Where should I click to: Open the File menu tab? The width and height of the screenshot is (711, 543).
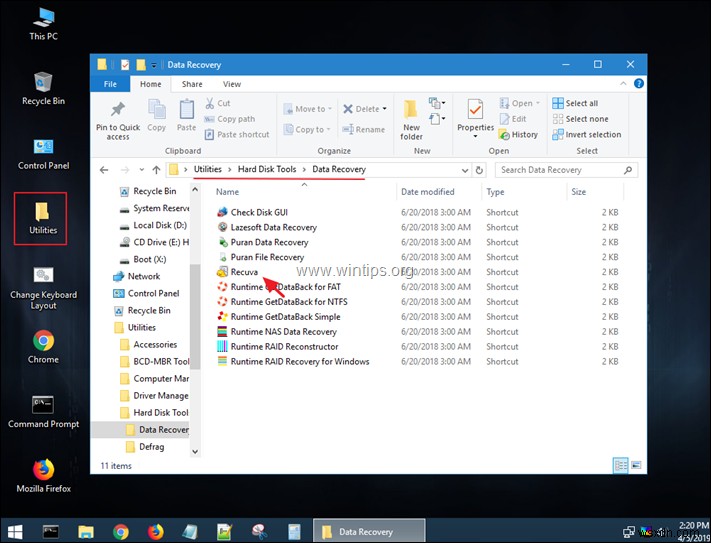coord(110,84)
